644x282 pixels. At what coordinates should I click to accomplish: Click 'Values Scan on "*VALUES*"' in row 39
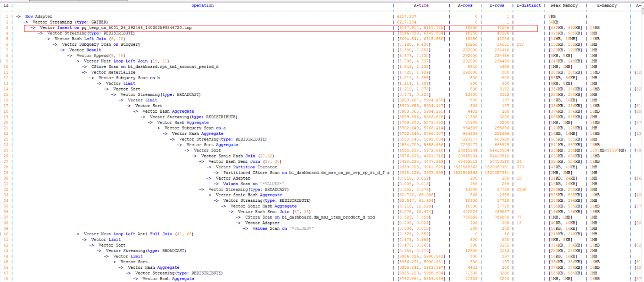[x=283, y=228]
